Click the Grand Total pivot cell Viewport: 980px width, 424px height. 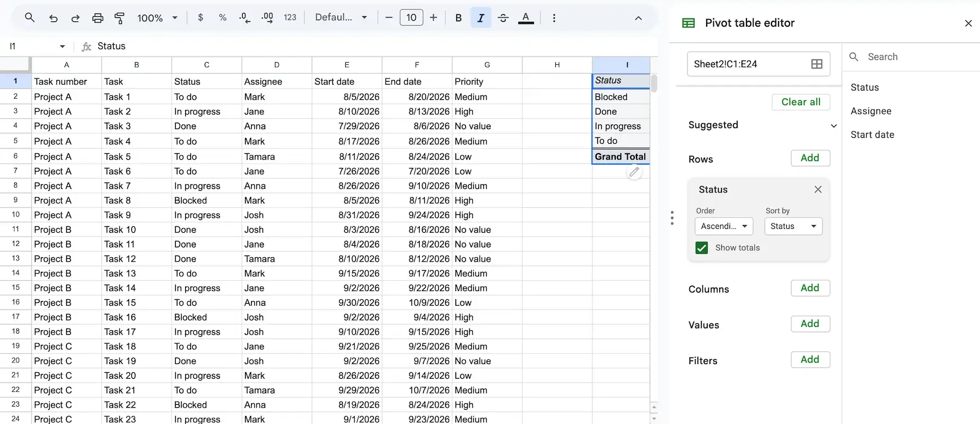pos(621,156)
